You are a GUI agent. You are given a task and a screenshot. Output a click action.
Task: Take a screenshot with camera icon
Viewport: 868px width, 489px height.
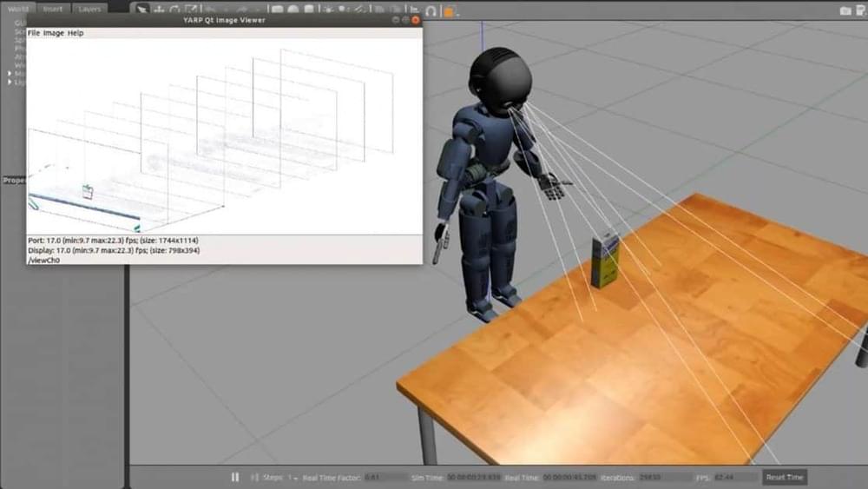(x=845, y=10)
